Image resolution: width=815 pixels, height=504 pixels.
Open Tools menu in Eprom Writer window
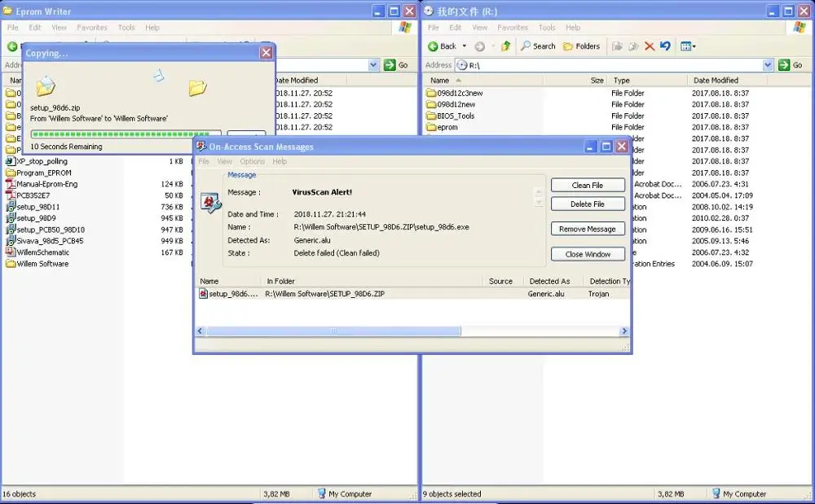coord(126,28)
